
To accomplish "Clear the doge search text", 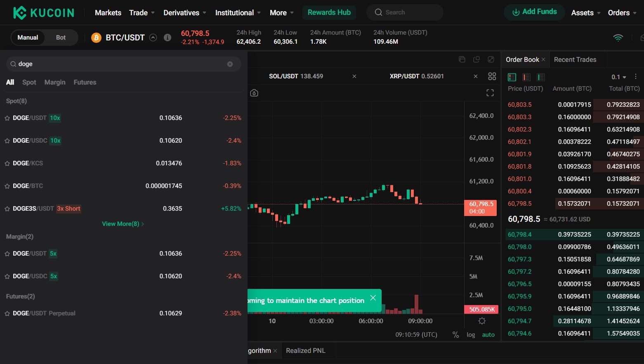I will tap(230, 64).
